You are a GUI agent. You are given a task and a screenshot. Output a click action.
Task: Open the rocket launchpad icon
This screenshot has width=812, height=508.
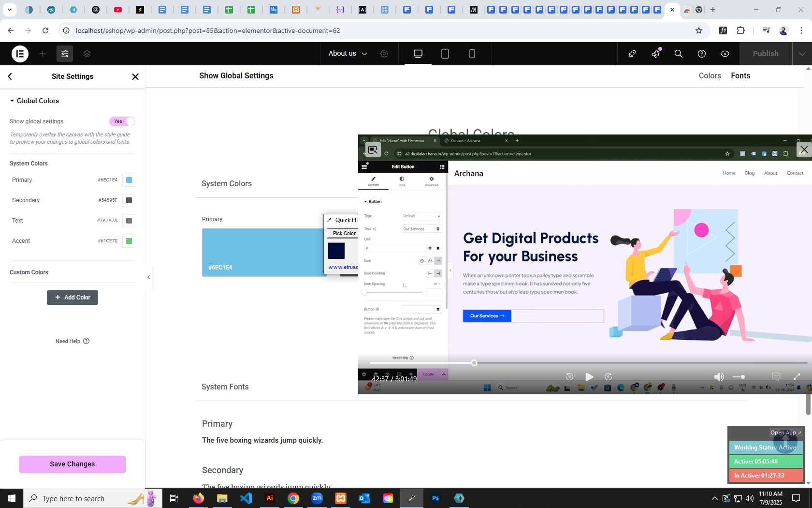[x=632, y=54]
